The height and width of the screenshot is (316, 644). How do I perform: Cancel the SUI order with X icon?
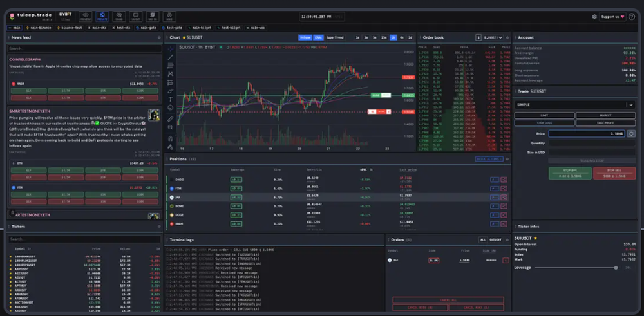click(x=506, y=260)
